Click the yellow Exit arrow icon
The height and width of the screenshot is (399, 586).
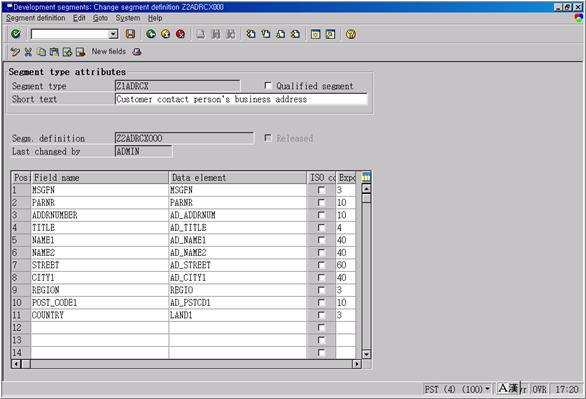tap(166, 34)
